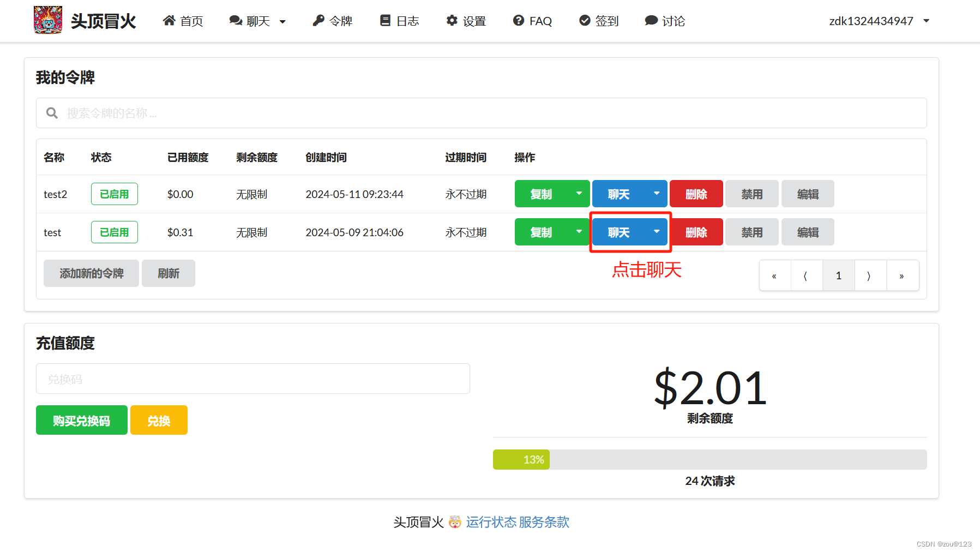The image size is (980, 552).
Task: Sort by the 已用额度 column header
Action: [188, 157]
